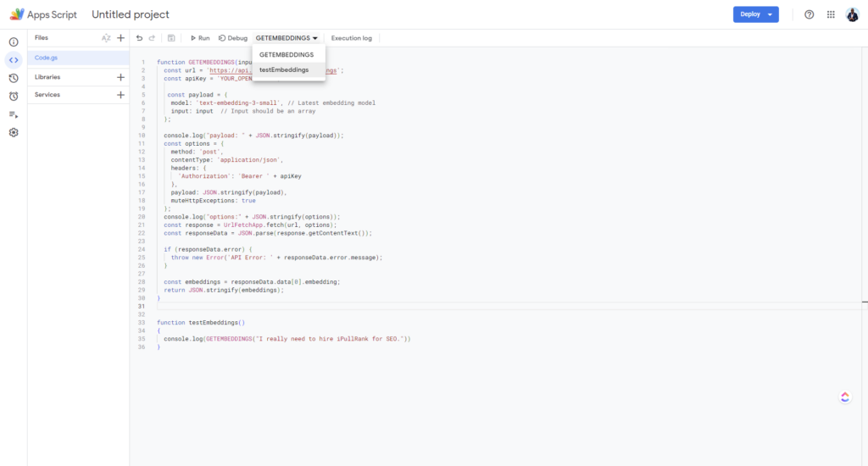Choose testEmbeddings from function list
The height and width of the screenshot is (466, 868).
pyautogui.click(x=288, y=69)
